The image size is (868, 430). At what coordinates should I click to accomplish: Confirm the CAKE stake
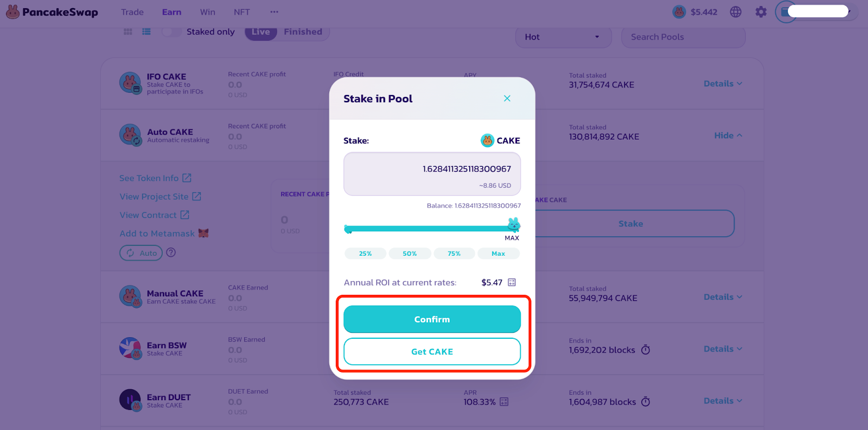coord(432,319)
